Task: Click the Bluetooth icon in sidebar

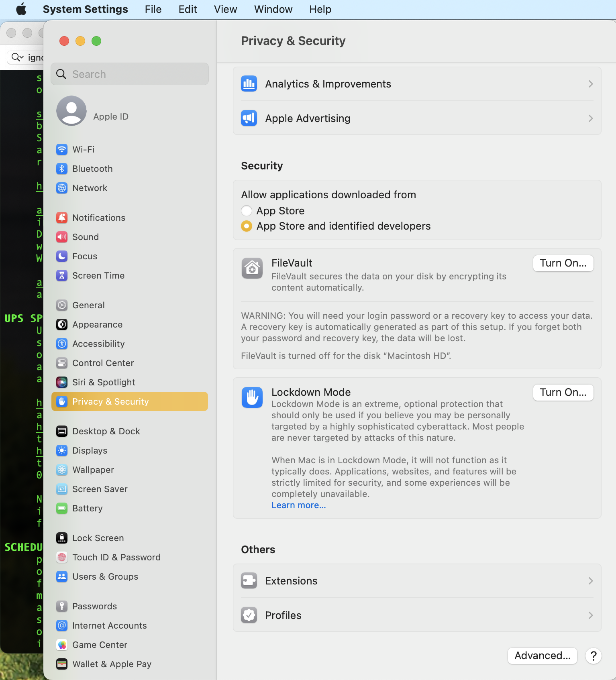Action: (62, 169)
